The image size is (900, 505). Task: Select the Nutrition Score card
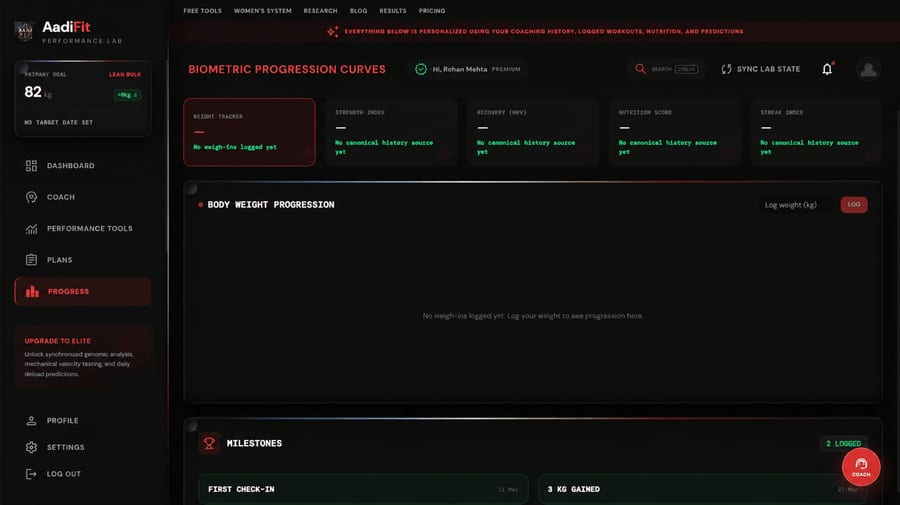coord(674,132)
